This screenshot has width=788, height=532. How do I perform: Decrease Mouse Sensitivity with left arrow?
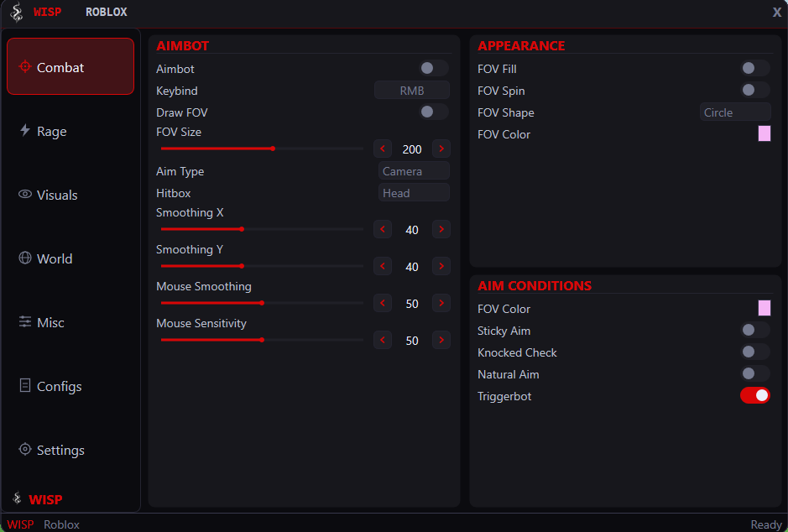click(383, 340)
